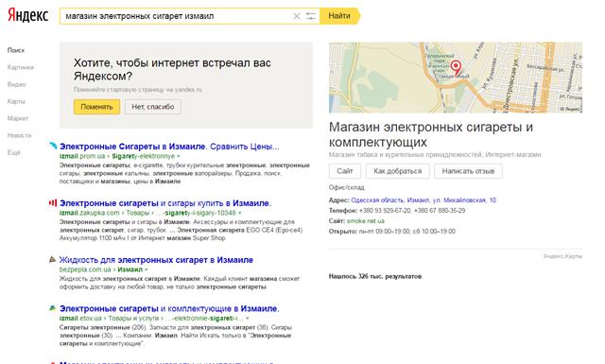Open the Маркет section

18,118
